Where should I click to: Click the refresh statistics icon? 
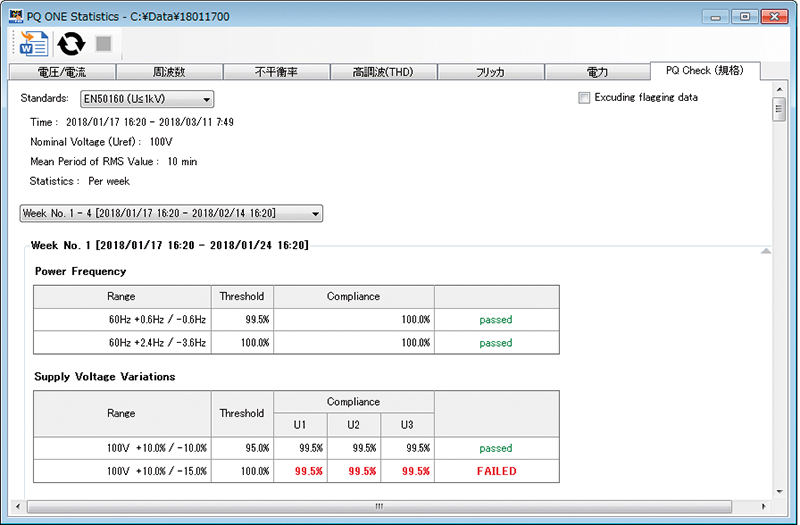[70, 43]
